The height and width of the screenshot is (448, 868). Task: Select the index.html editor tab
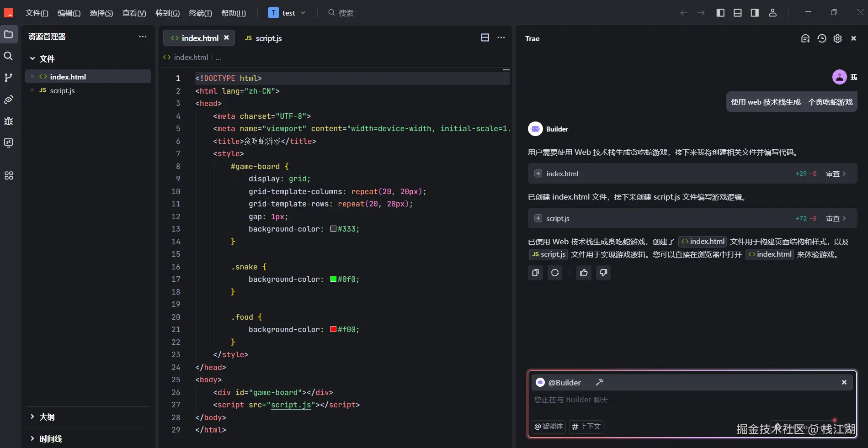click(x=199, y=38)
